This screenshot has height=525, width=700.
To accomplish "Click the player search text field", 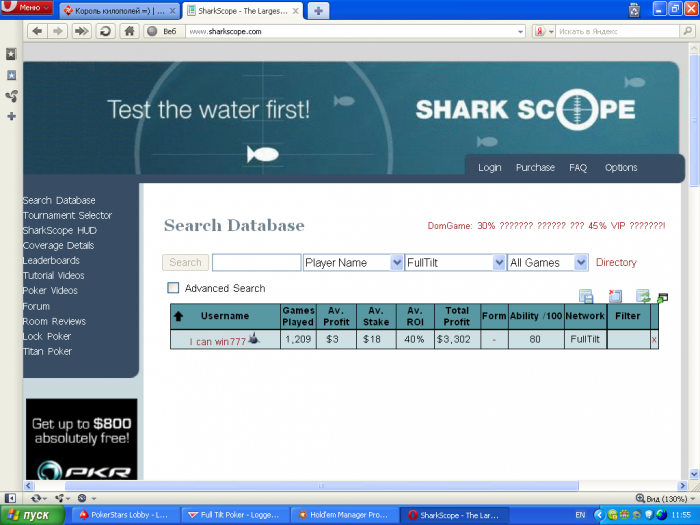I will 256,262.
